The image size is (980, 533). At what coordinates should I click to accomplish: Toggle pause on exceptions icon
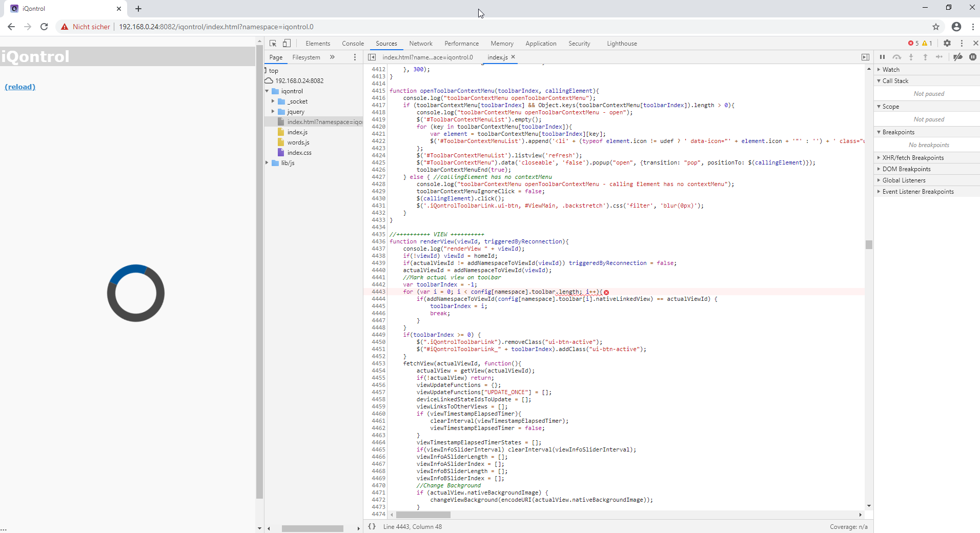click(973, 57)
